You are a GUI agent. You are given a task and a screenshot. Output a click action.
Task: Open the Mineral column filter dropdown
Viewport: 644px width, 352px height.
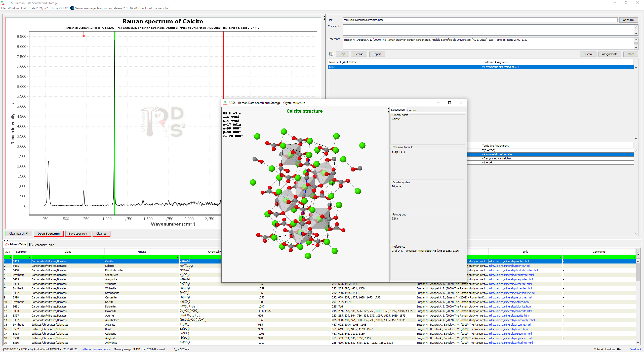point(177,257)
